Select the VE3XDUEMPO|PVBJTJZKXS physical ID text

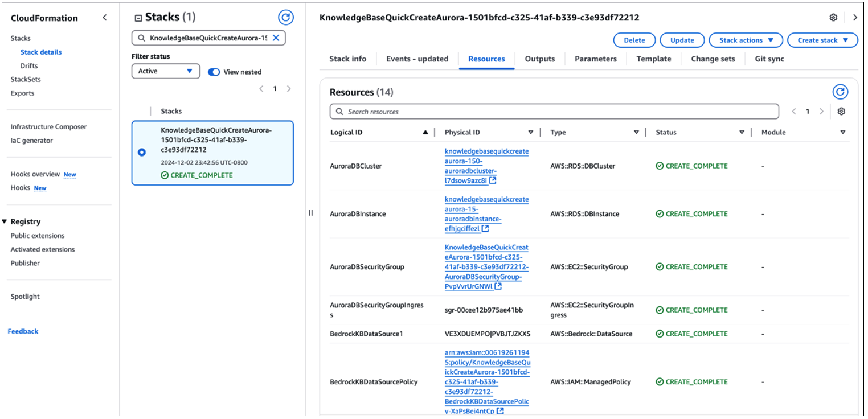(488, 334)
